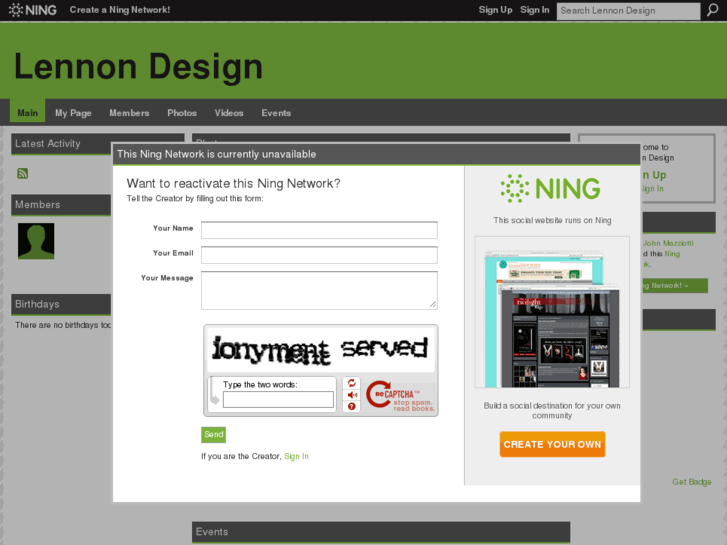Click the Ning sample sites screenshot
This screenshot has height=545, width=727.
pos(552,312)
